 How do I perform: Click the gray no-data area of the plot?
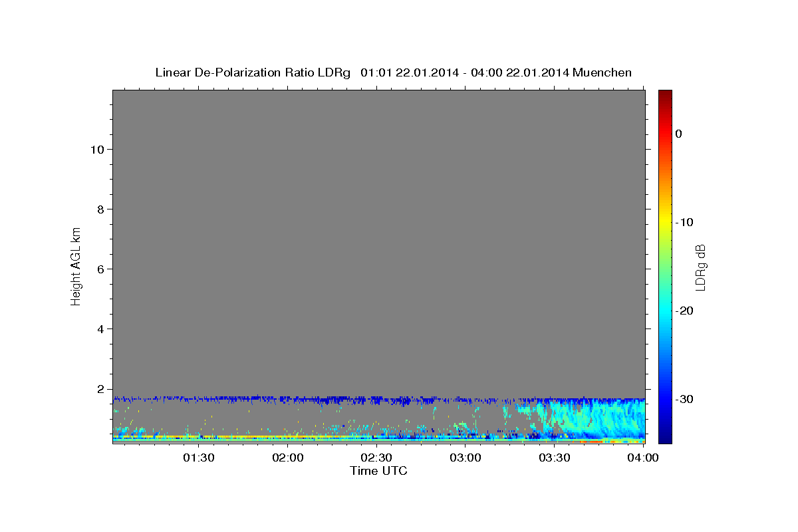tap(378, 243)
